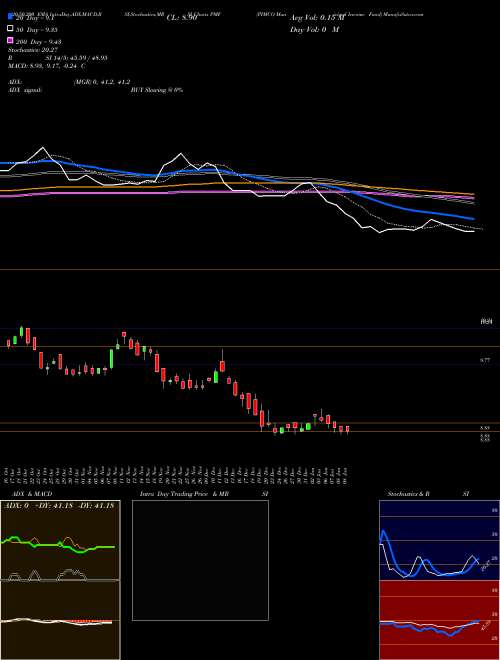This screenshot has height=660, width=500.
Task: Select the 'CL: 8.90' closing price text
Action: (182, 18)
